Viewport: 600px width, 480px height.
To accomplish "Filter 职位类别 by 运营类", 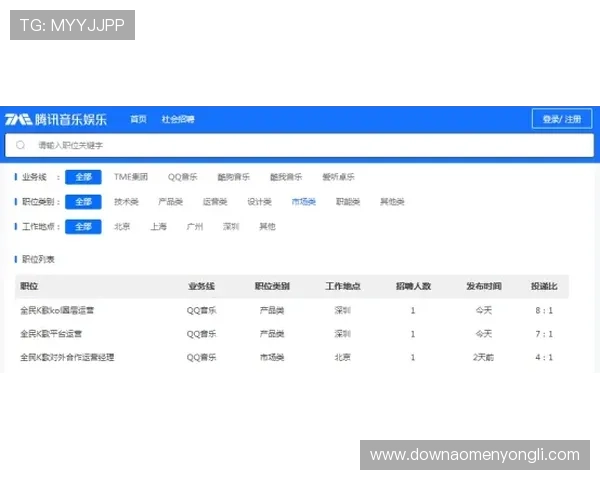I will (215, 202).
